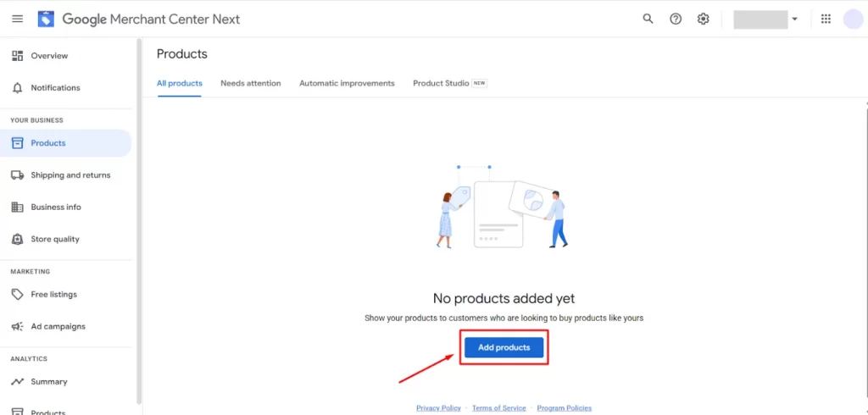The height and width of the screenshot is (415, 868).
Task: Open the help question mark icon
Action: coord(676,19)
